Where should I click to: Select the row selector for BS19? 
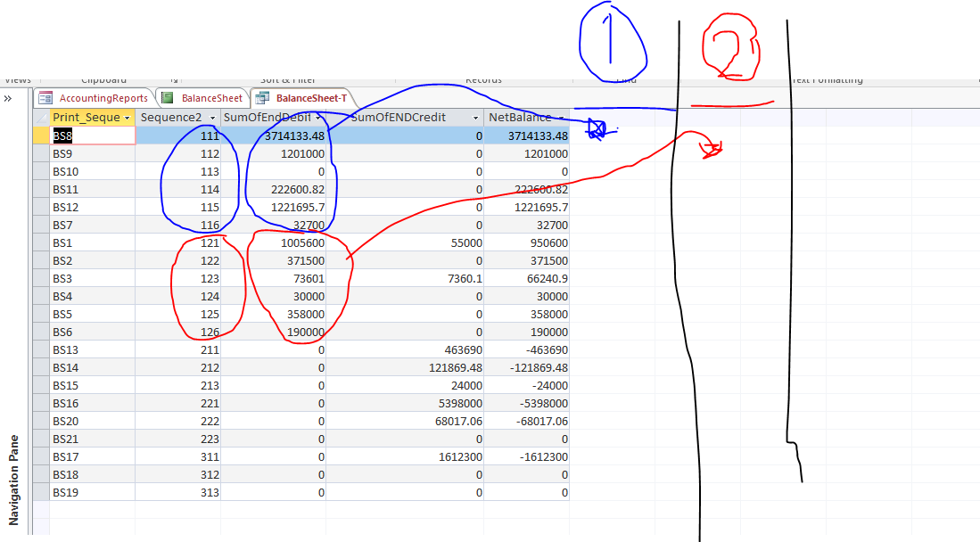tap(41, 493)
